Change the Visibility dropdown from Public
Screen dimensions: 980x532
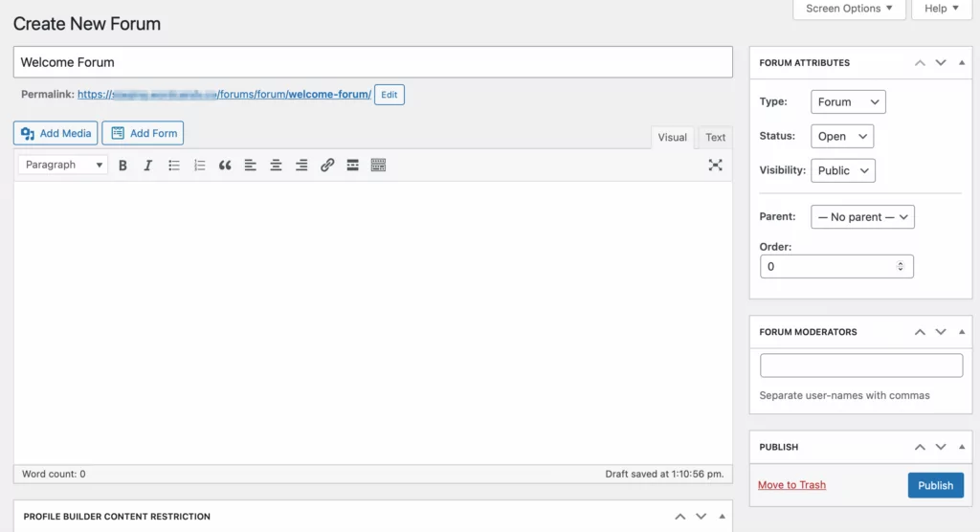[842, 170]
